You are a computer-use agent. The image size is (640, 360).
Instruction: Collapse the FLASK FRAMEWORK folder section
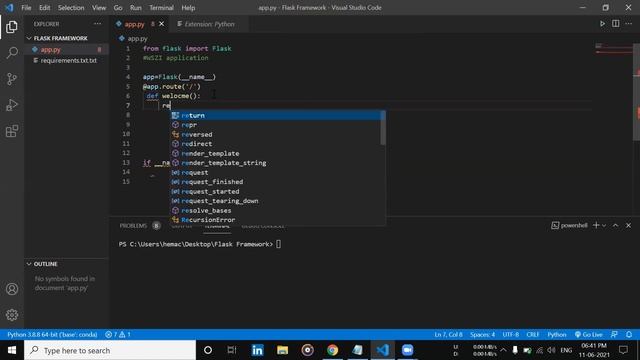tap(60, 38)
